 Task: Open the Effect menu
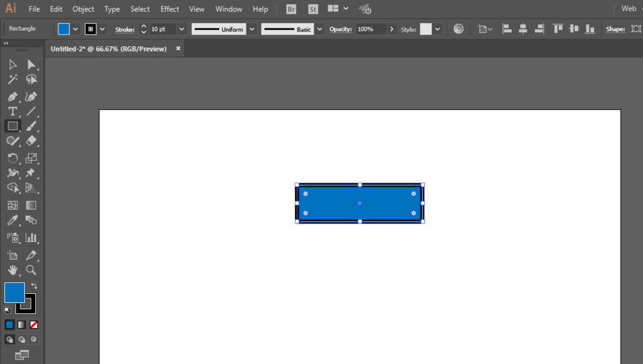coord(170,9)
